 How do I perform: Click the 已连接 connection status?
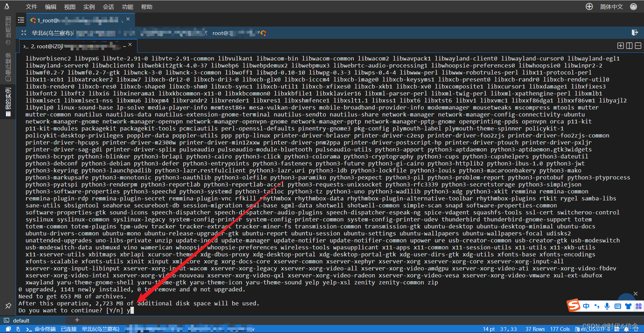[x=69, y=329]
